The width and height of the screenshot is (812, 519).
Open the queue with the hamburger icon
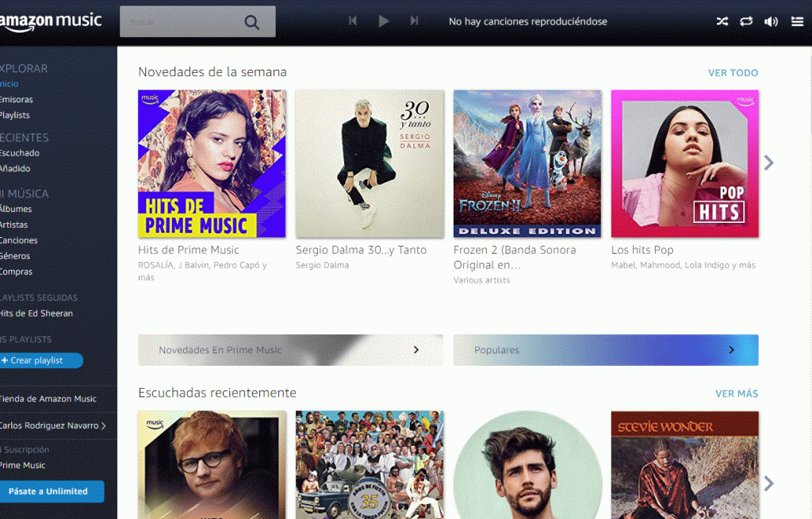click(x=797, y=21)
